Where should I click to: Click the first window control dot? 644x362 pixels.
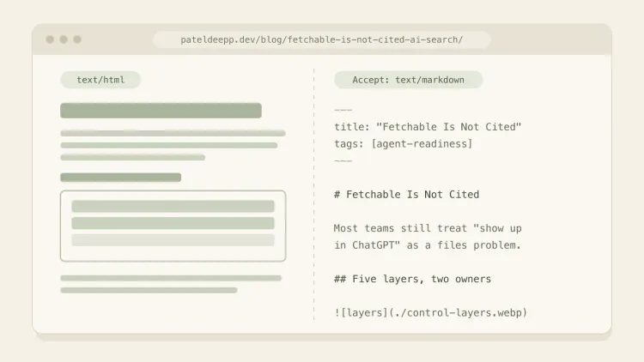(x=50, y=39)
